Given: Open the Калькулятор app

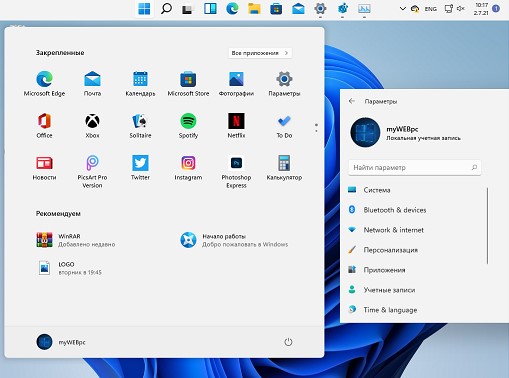Looking at the screenshot, I should click(x=284, y=167).
